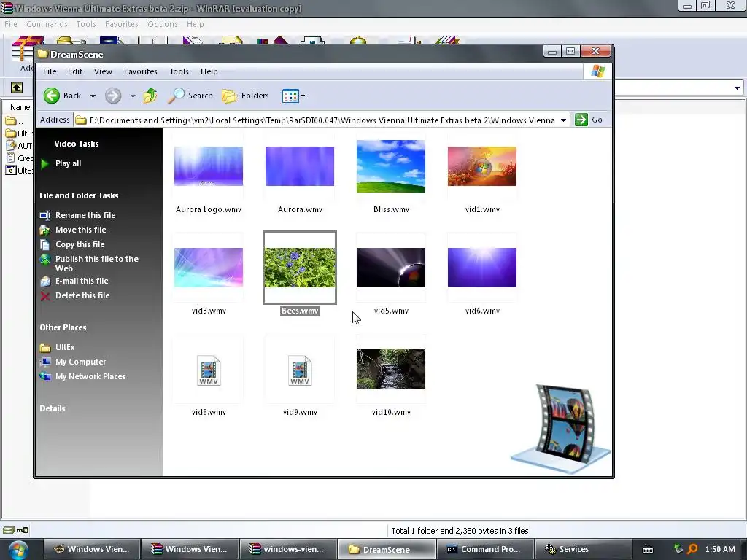Viewport: 747px width, 560px height.
Task: Open the Edit menu in DreamScene window
Action: coord(75,71)
